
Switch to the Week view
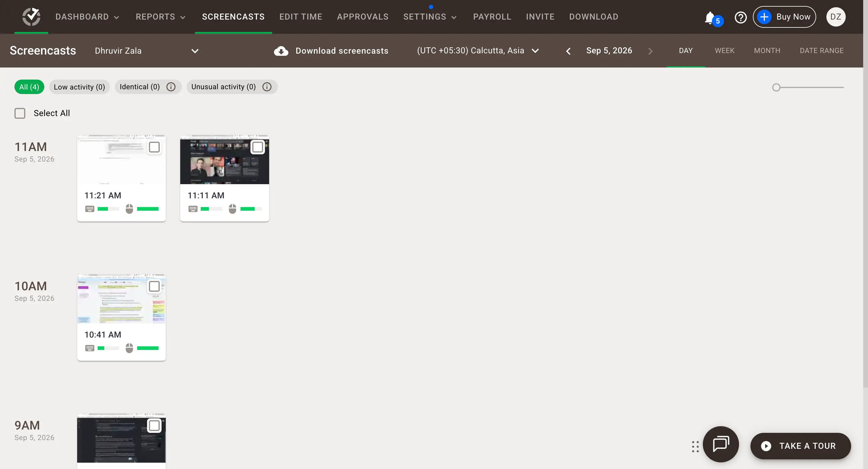click(x=725, y=51)
